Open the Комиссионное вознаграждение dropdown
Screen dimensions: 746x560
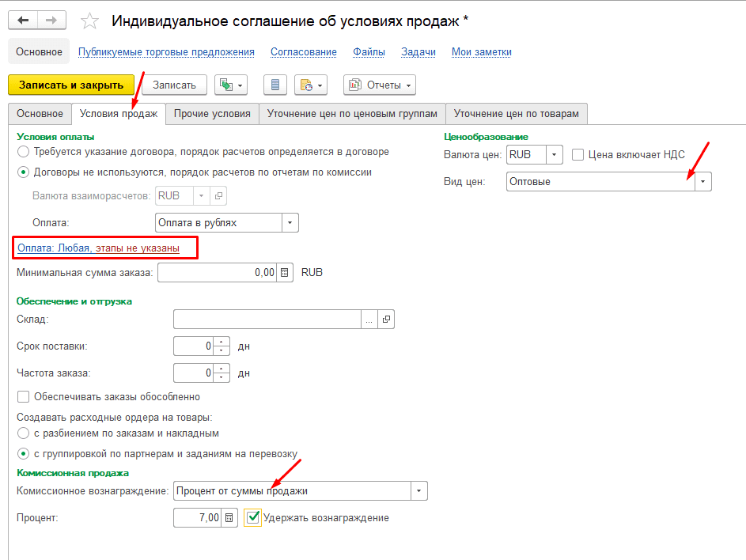pyautogui.click(x=418, y=491)
